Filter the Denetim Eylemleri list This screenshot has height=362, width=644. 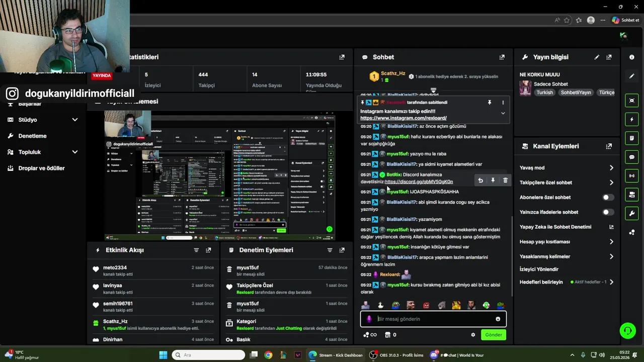pos(330,250)
